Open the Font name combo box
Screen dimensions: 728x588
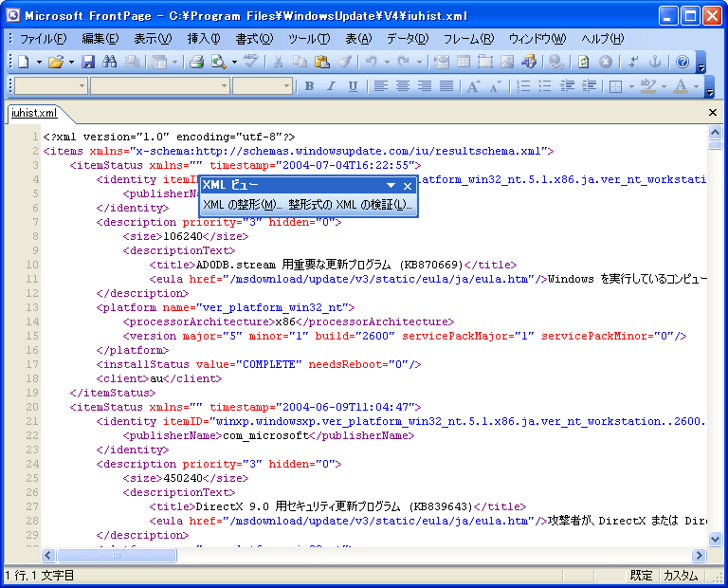click(x=160, y=86)
